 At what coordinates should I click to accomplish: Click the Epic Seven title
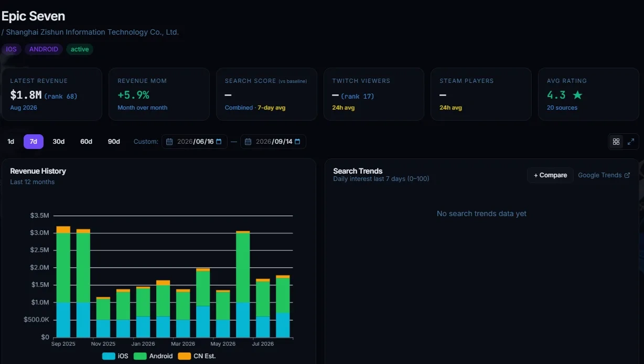tap(33, 16)
